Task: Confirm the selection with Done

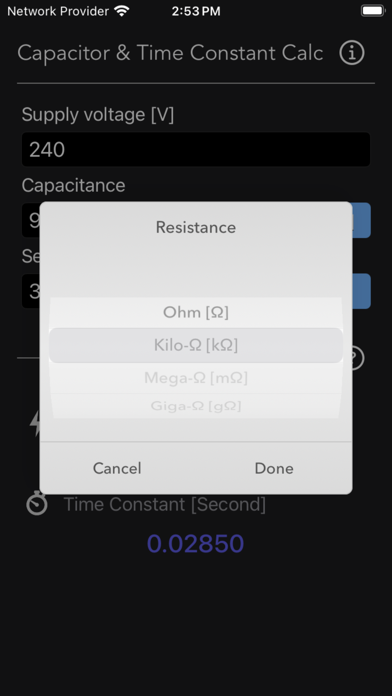Action: pos(274,468)
